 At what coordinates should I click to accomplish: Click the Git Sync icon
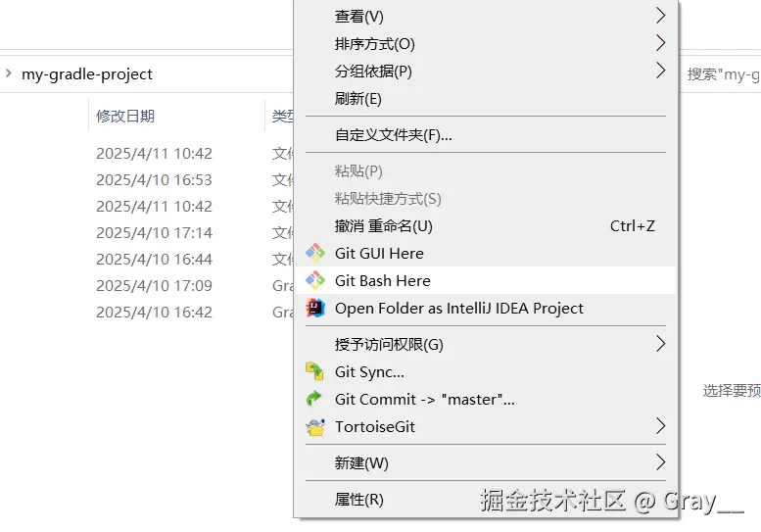pos(314,371)
